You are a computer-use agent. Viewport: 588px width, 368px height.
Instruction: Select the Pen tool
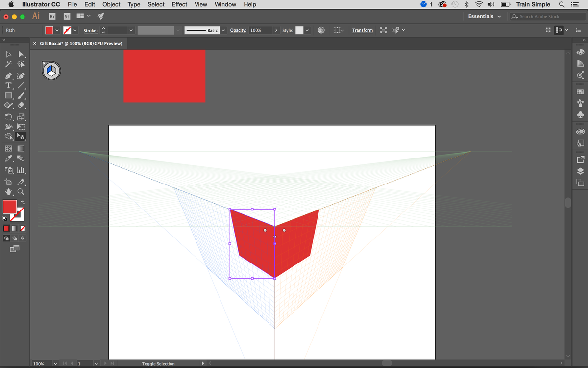click(x=8, y=75)
